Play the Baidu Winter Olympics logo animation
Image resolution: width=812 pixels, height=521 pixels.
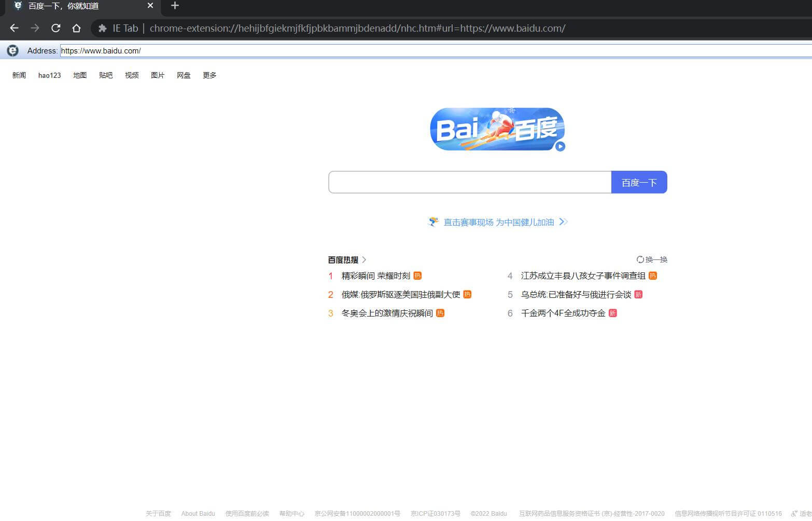[x=559, y=147]
